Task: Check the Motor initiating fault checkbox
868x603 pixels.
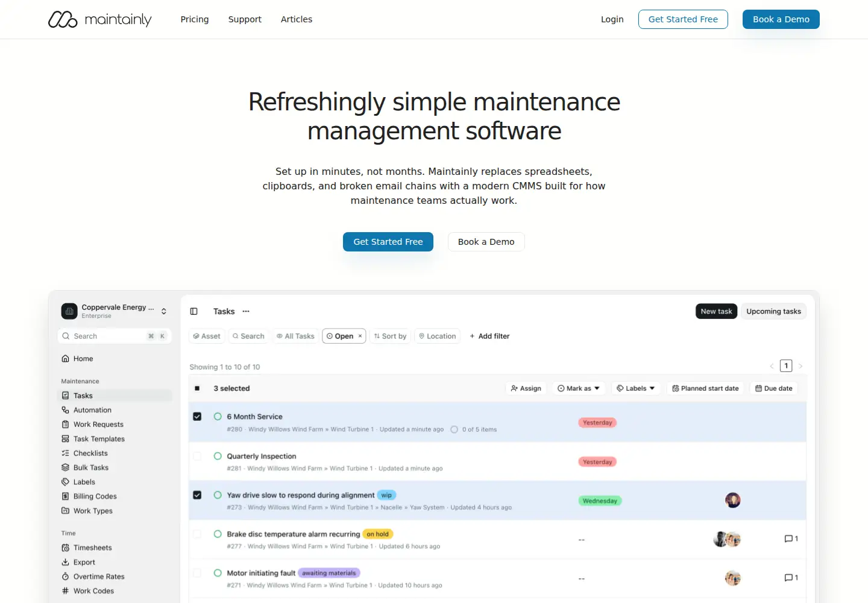Action: [x=197, y=573]
